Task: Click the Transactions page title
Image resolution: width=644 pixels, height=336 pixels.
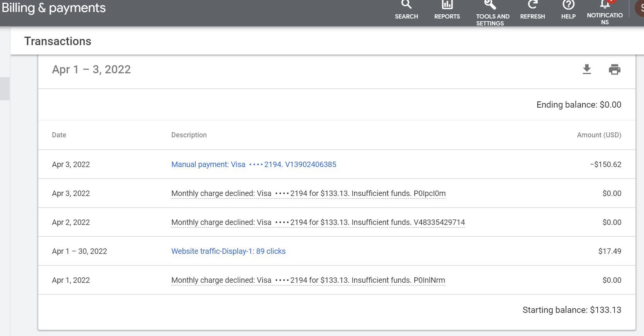Action: (x=58, y=41)
